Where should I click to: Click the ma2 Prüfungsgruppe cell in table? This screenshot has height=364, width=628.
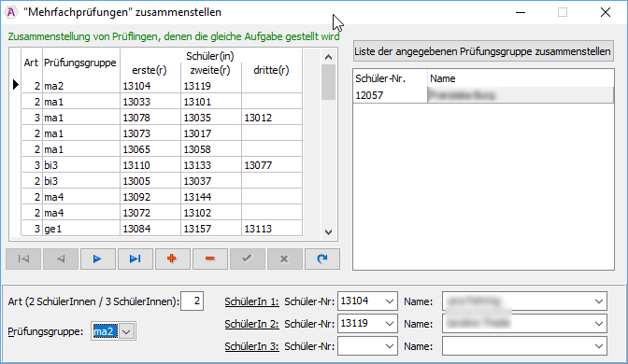click(x=81, y=86)
